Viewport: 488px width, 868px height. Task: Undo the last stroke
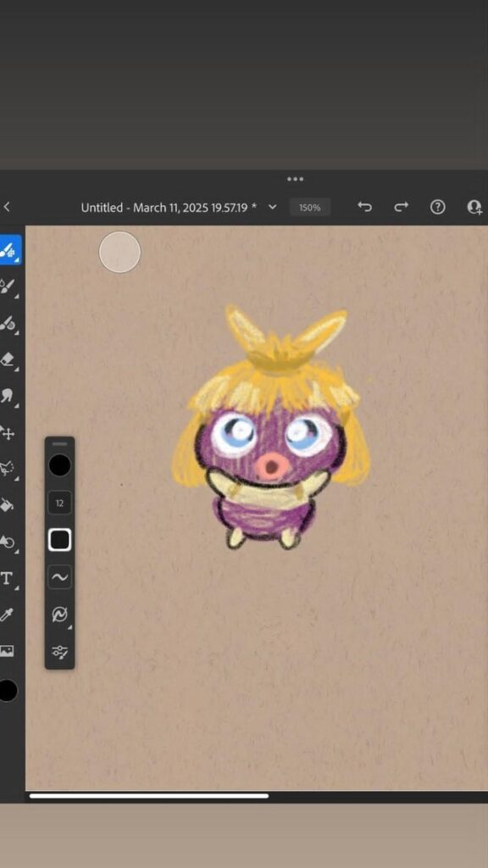pyautogui.click(x=364, y=207)
